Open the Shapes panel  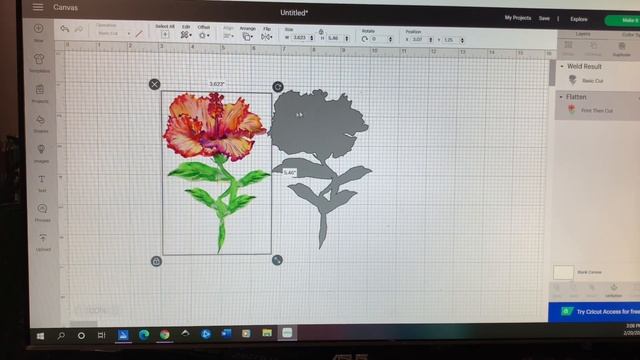(40, 123)
